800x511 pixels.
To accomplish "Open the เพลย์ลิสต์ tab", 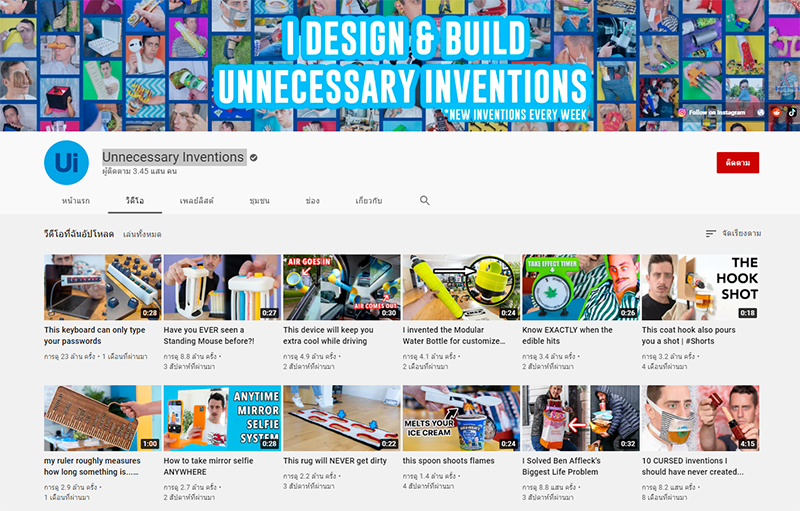I will [196, 201].
